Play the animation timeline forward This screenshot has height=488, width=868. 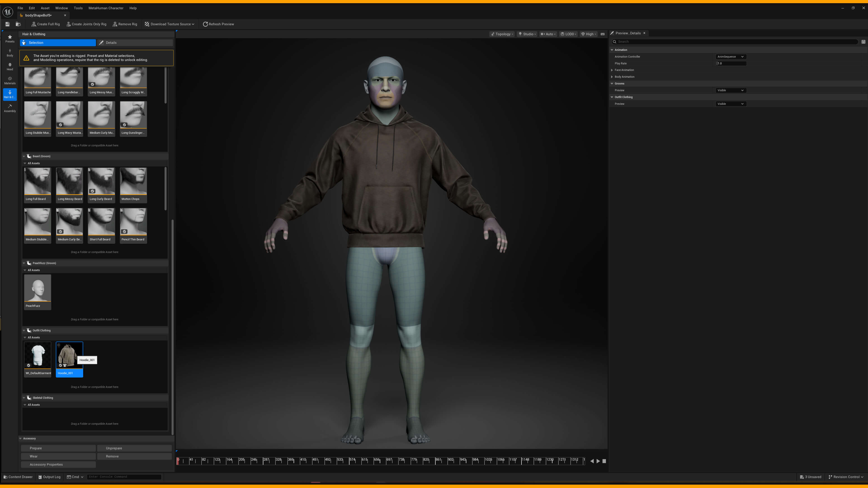click(x=598, y=461)
